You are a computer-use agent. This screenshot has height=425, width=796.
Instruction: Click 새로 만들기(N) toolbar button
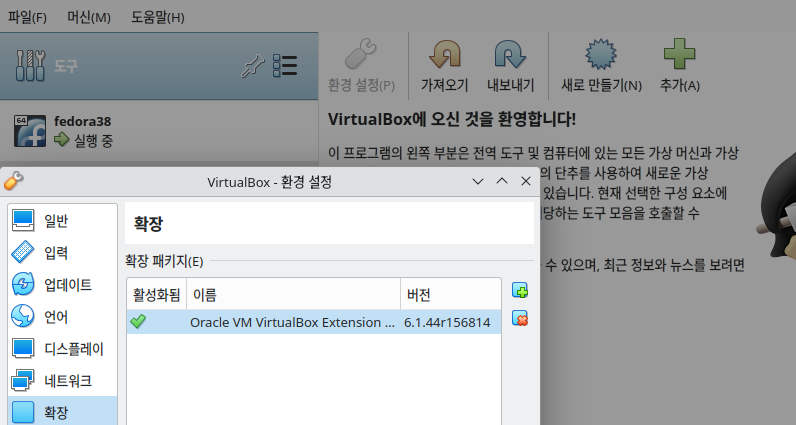[x=601, y=66]
